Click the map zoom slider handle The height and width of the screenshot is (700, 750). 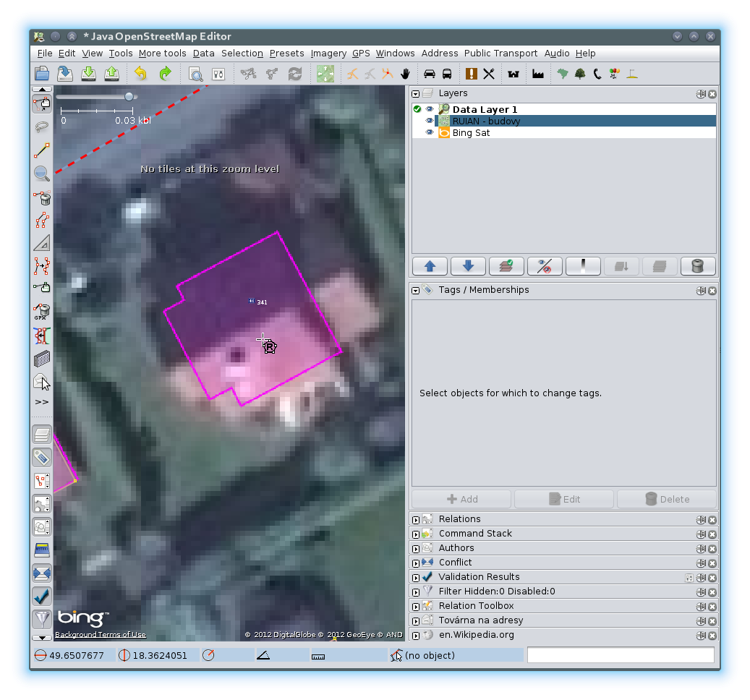pos(129,97)
